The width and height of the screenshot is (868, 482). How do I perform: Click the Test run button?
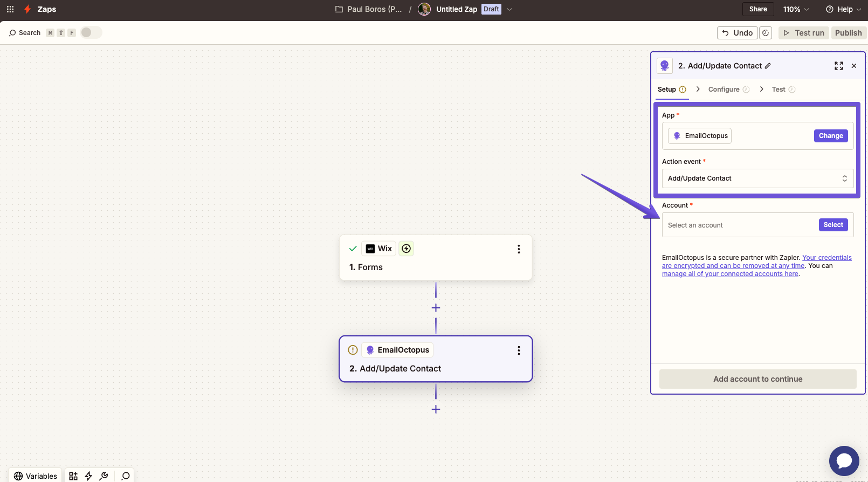[804, 33]
